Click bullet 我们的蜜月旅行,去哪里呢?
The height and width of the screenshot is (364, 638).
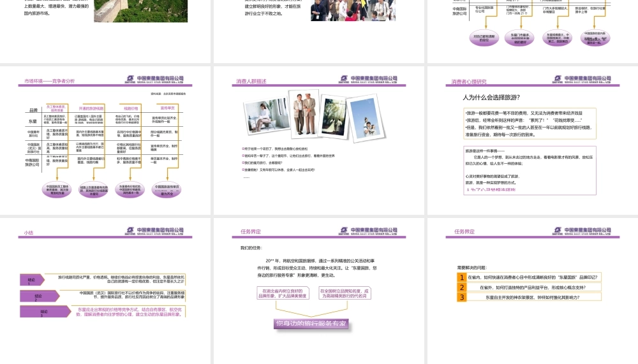tap(263, 163)
